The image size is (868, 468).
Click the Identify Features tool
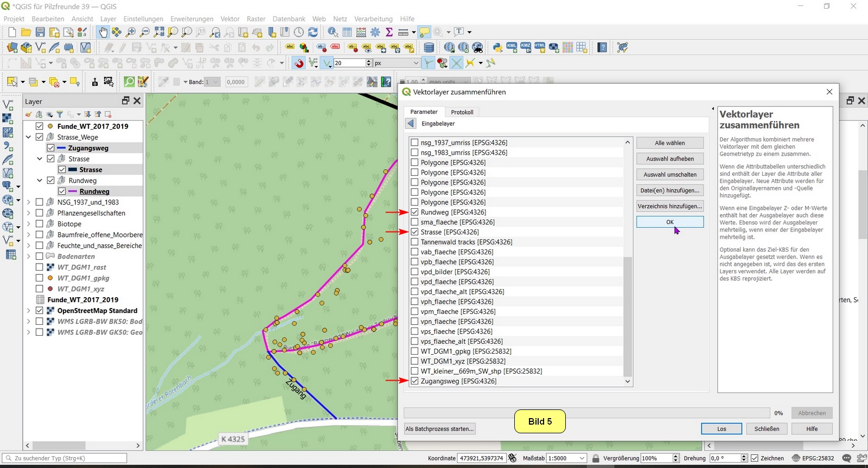(x=333, y=33)
